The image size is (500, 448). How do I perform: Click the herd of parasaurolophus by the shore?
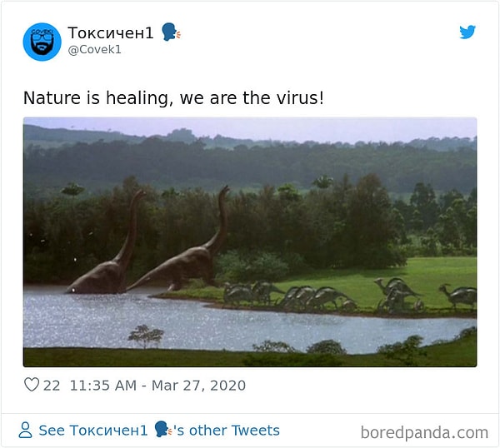pos(349,295)
